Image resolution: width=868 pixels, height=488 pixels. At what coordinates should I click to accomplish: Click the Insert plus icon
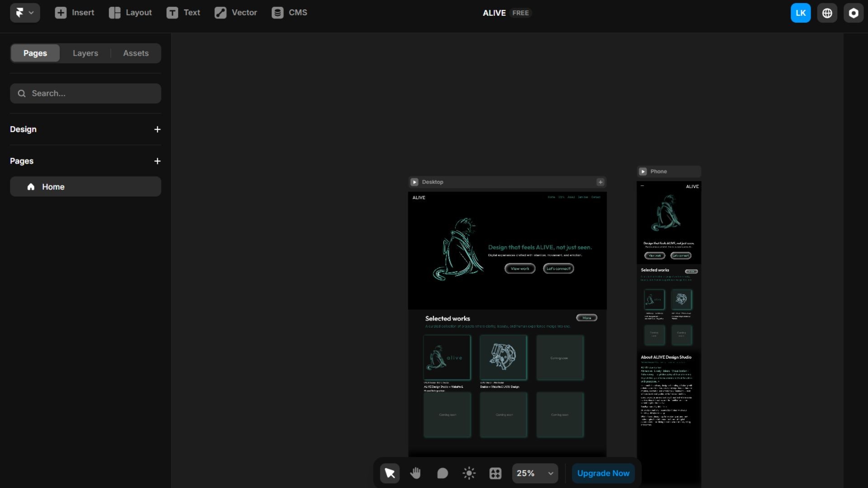[61, 13]
